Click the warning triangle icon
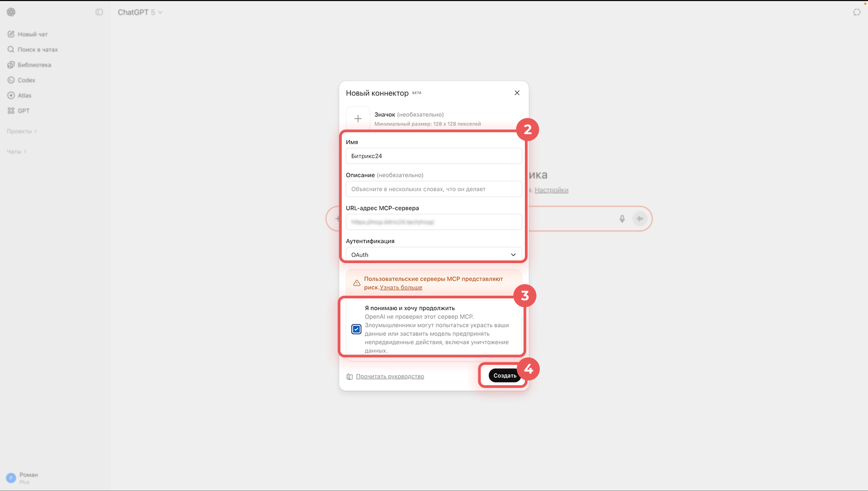The width and height of the screenshot is (868, 491). point(357,283)
